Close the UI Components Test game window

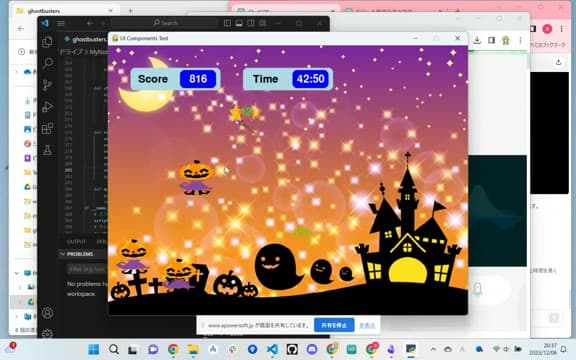[457, 38]
